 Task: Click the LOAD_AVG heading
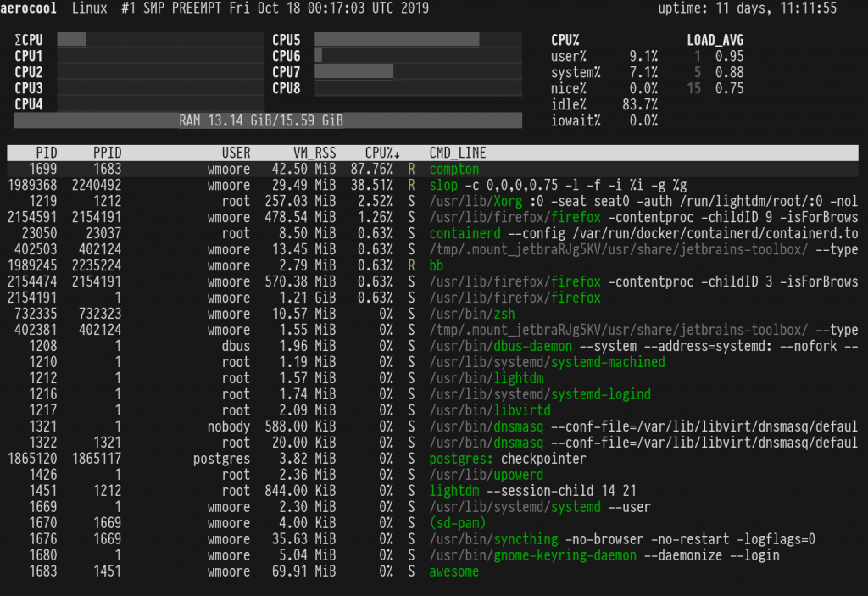(x=715, y=40)
